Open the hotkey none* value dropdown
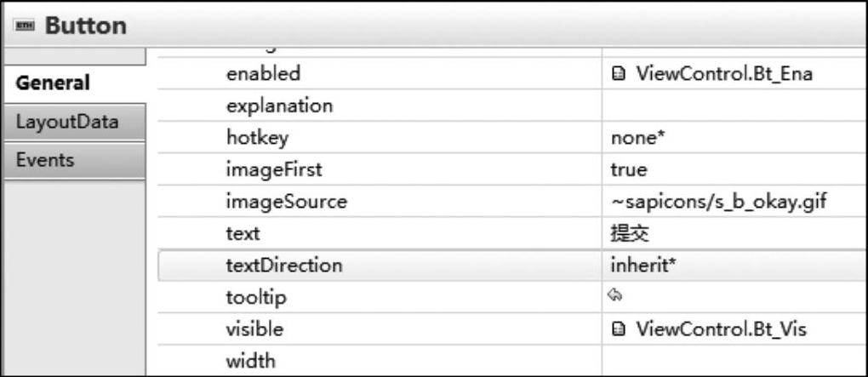Image resolution: width=868 pixels, height=377 pixels. pyautogui.click(x=734, y=138)
